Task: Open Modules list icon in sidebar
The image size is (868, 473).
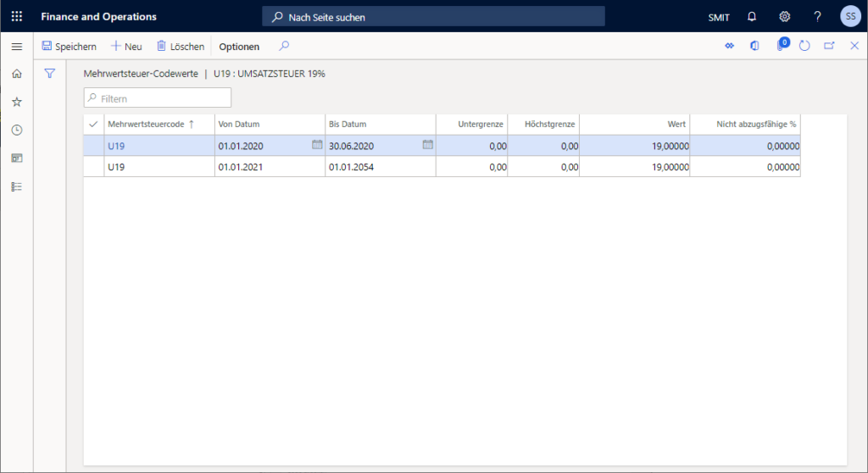Action: (17, 186)
